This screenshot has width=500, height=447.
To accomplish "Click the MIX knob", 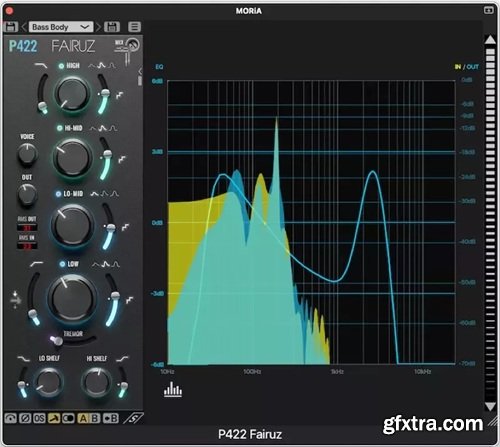I will click(x=133, y=45).
